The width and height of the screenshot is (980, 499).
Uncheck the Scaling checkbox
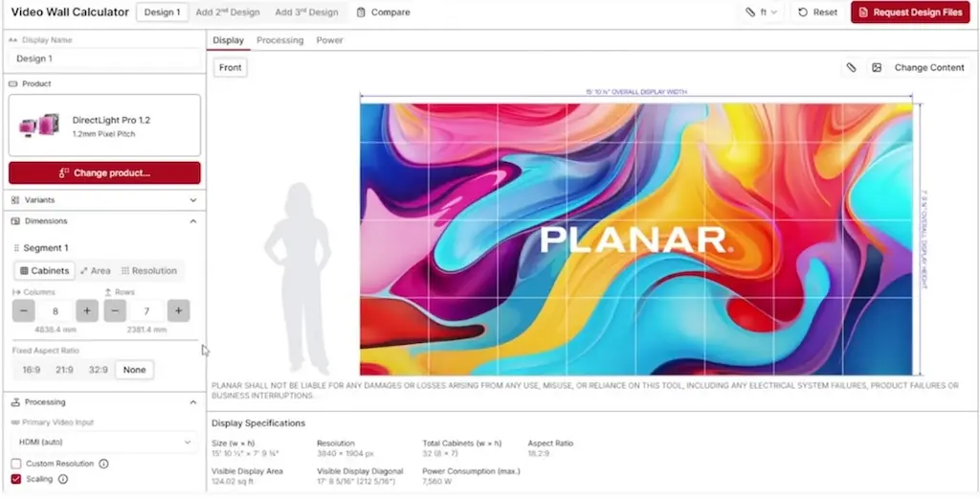coord(16,479)
